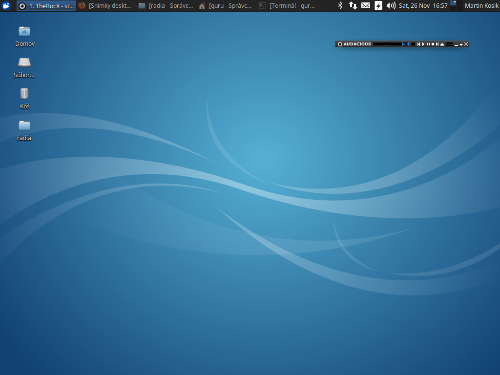Click Next track in Audacious
The width and height of the screenshot is (500, 375).
(x=437, y=44)
